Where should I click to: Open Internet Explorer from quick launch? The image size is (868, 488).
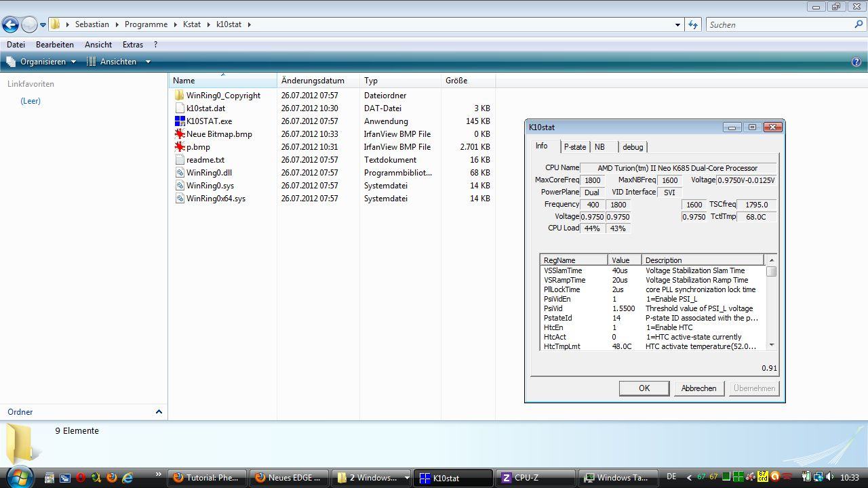127,478
